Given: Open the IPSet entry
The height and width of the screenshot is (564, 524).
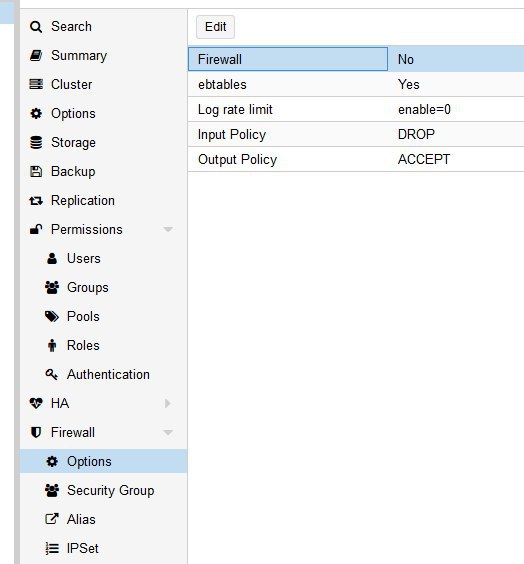Looking at the screenshot, I should [104, 549].
